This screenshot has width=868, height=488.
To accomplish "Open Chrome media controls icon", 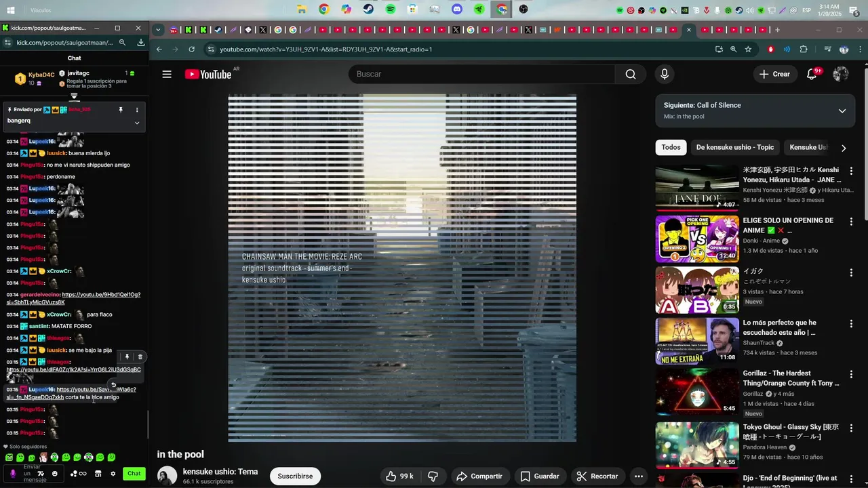I will coord(827,49).
